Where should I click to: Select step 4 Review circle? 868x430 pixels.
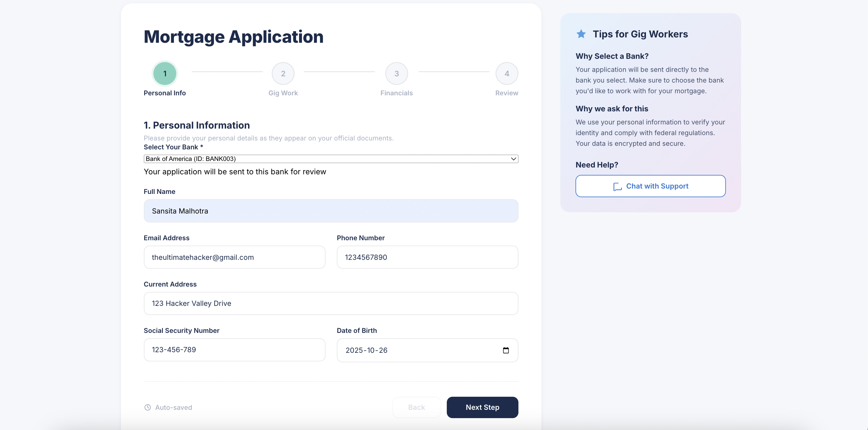(507, 73)
